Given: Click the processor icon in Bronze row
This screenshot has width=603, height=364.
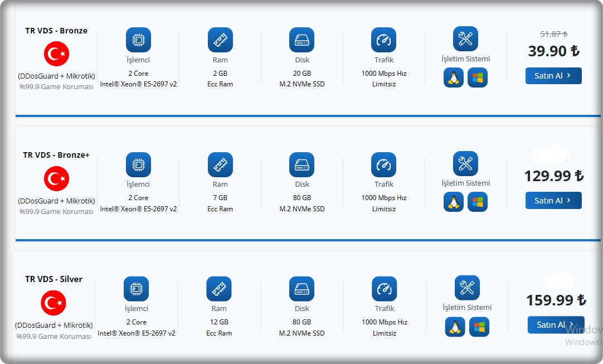Looking at the screenshot, I should (138, 40).
